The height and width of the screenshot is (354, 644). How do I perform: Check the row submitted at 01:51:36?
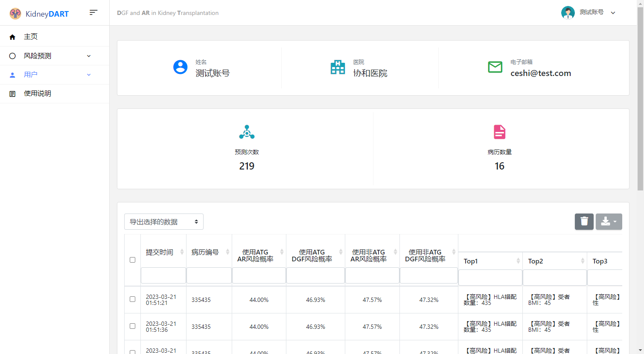coord(132,326)
